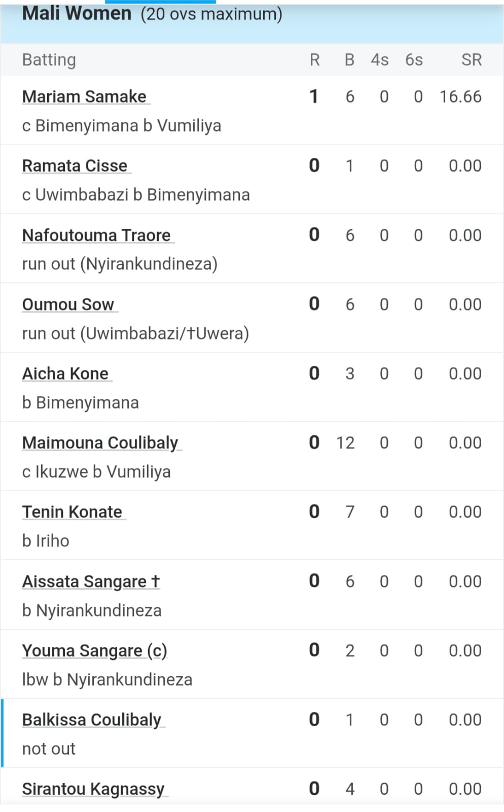Click the 6s column header
The height and width of the screenshot is (812, 504).
414,60
